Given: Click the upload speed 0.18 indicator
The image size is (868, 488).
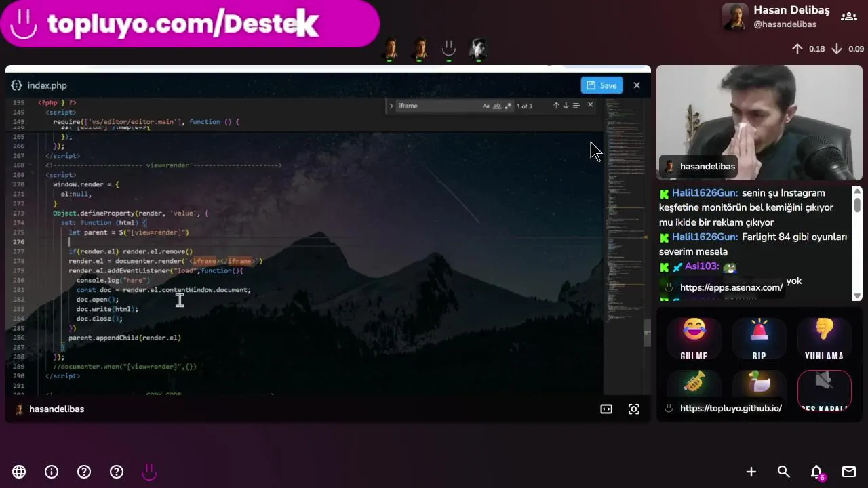Looking at the screenshot, I should [808, 49].
